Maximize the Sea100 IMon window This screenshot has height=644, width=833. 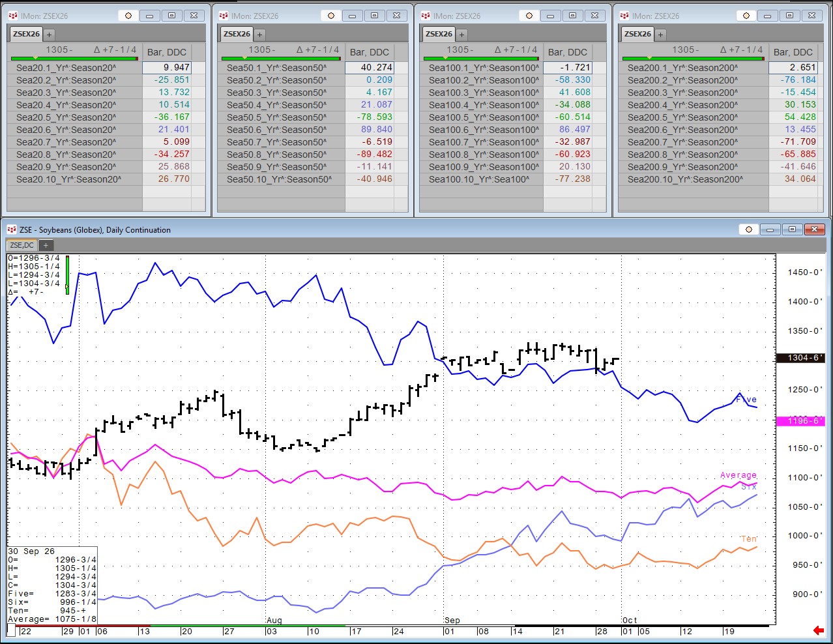pos(573,16)
